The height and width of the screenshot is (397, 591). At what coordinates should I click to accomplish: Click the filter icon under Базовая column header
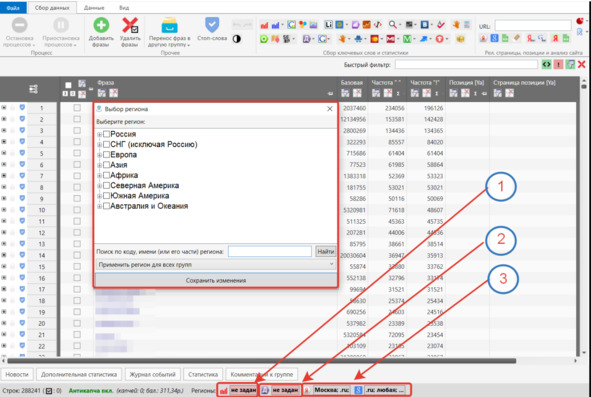pos(345,93)
